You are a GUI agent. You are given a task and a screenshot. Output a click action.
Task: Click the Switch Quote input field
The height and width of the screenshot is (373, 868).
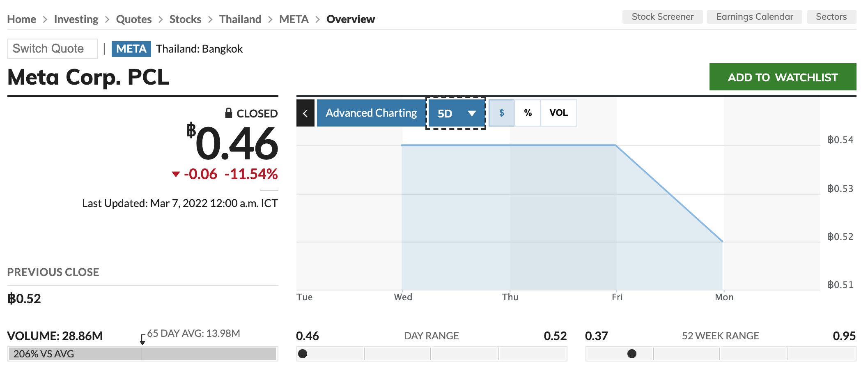[x=53, y=49]
